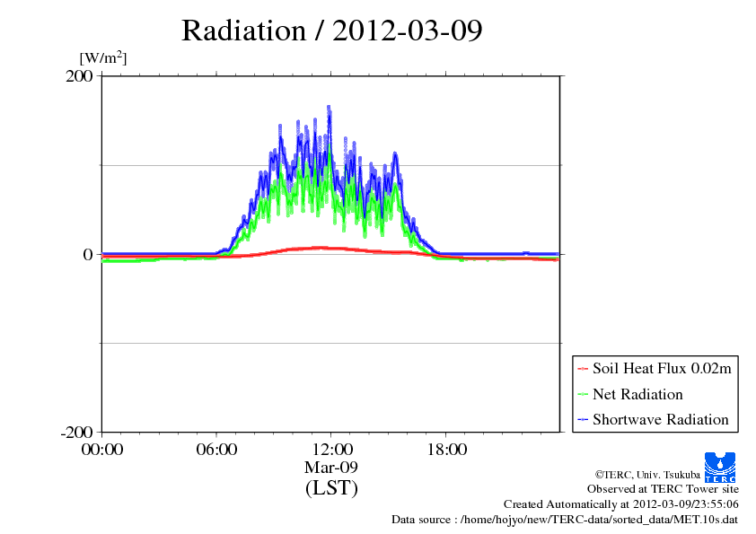Click the chart title 'Radiation / 2012-03-09'
This screenshot has height=534, width=756.
tap(331, 31)
